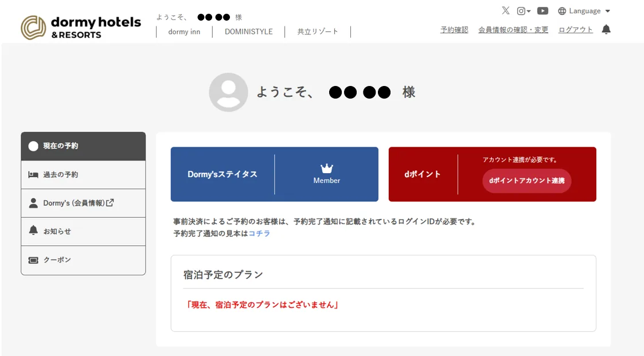644x356 pixels.
Task: Click the user avatar placeholder image
Action: [x=228, y=92]
